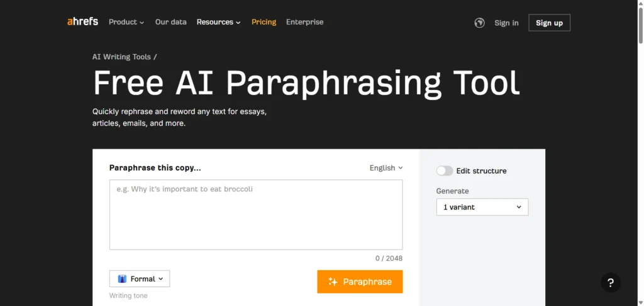This screenshot has width=644, height=306.
Task: Open the globe language selector icon
Action: tap(480, 23)
